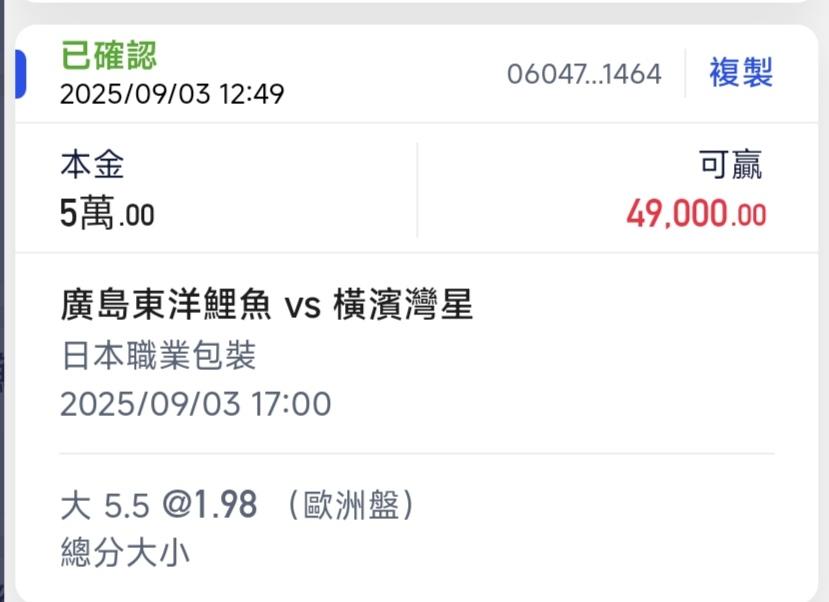
Task: Tap the gray bar above the bet card
Action: pyautogui.click(x=414, y=10)
